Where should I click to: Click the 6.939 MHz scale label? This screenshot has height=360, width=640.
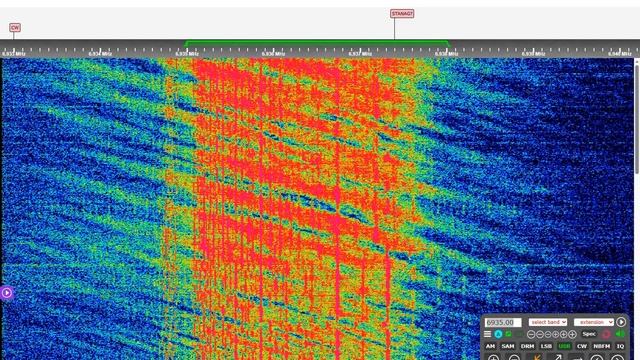click(533, 53)
